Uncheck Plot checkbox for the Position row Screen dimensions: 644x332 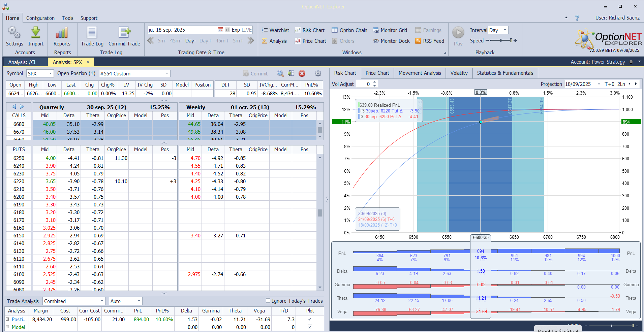point(310,319)
